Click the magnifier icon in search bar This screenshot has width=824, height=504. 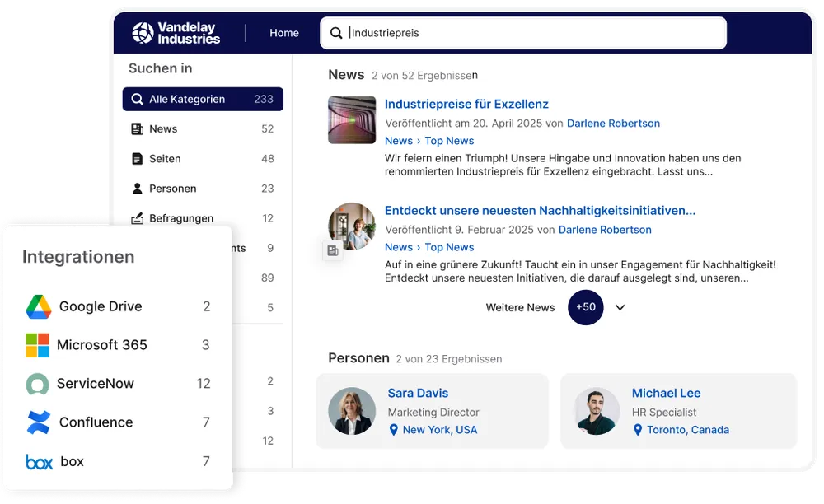pos(336,33)
